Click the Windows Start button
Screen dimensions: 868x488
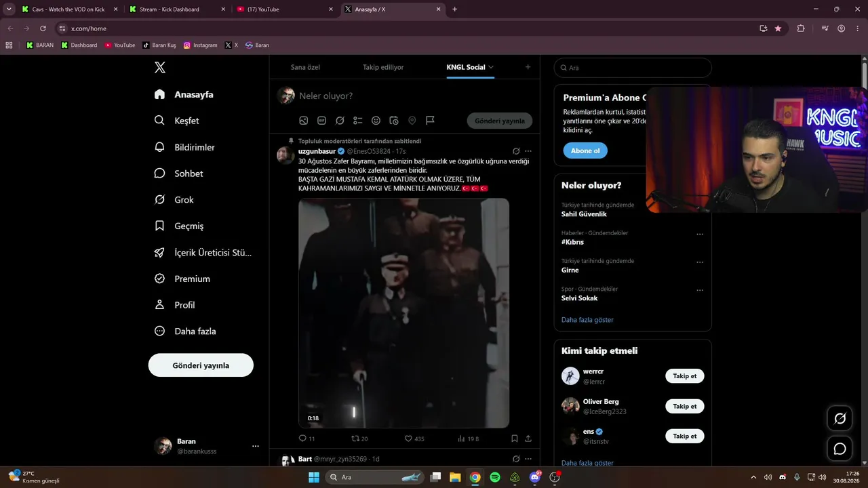click(x=314, y=477)
